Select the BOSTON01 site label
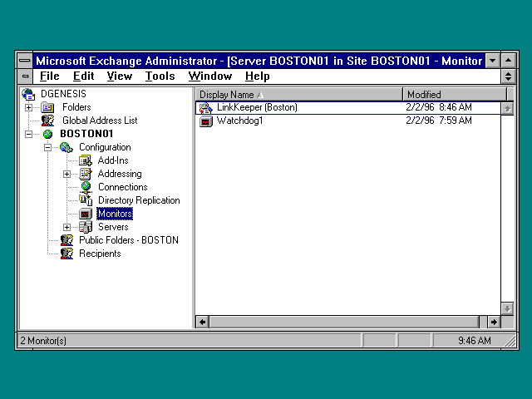Viewport: 532px width, 399px height. pos(86,134)
